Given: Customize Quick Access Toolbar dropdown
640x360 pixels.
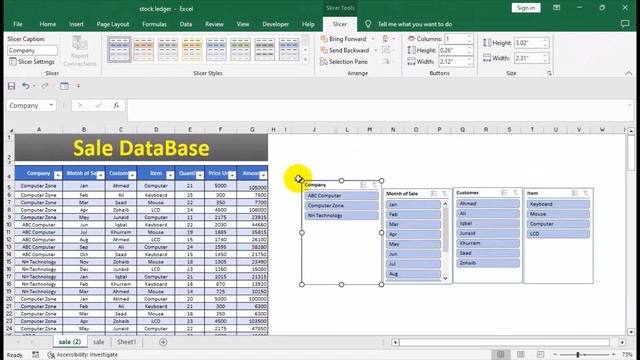Looking at the screenshot, I should click(x=78, y=86).
